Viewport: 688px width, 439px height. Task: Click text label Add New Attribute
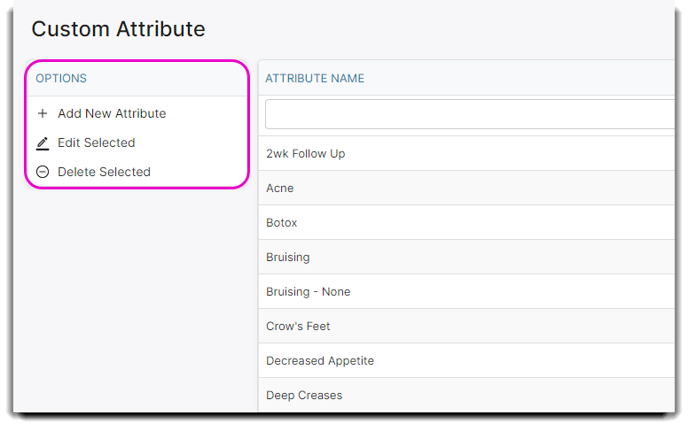[112, 114]
